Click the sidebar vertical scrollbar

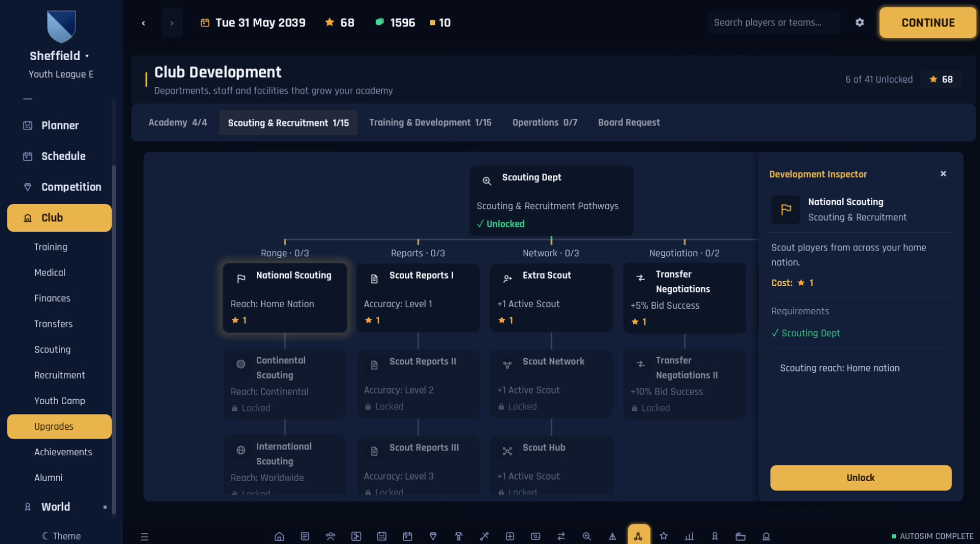click(x=114, y=339)
